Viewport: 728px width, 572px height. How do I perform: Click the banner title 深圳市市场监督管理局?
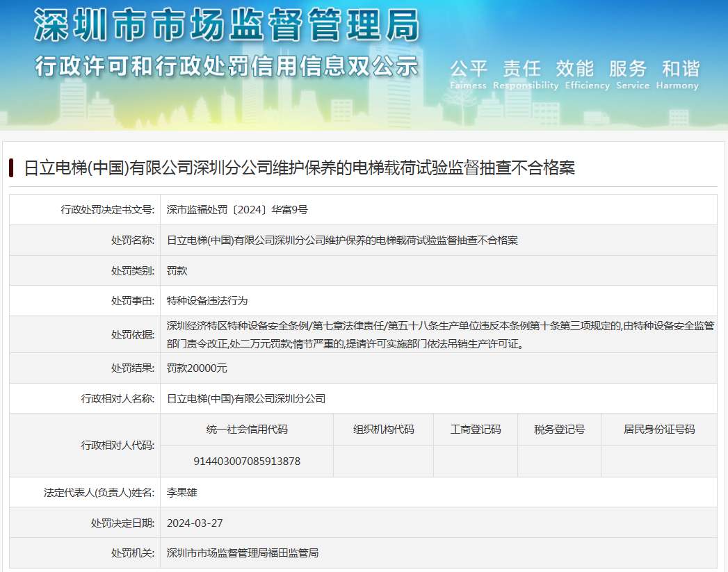coord(227,26)
